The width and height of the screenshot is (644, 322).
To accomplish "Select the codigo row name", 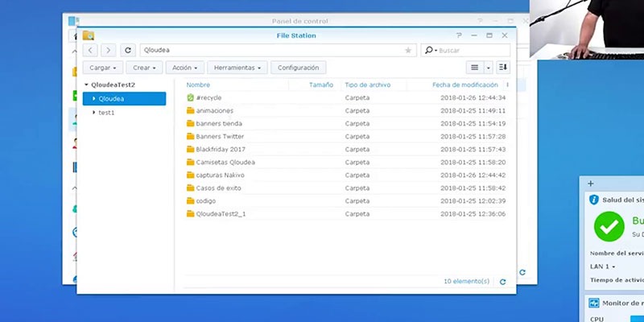I will pyautogui.click(x=206, y=200).
